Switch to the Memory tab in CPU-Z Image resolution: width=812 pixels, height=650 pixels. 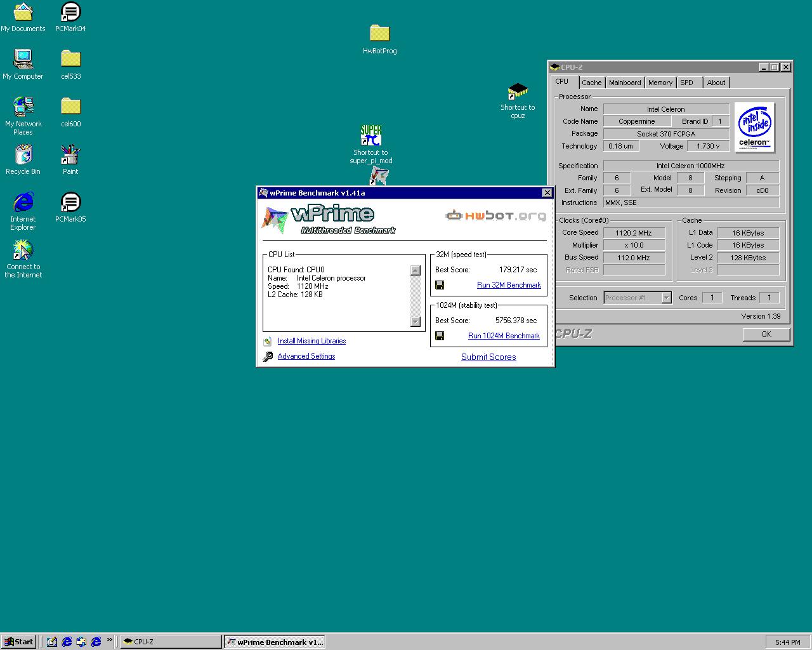coord(660,83)
